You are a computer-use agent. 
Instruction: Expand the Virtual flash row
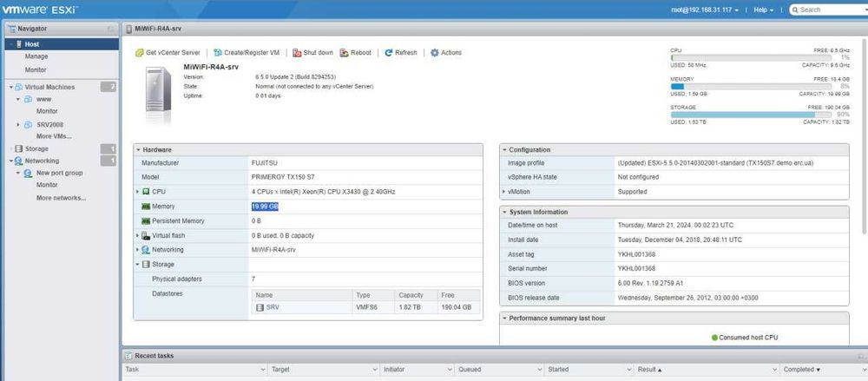pyautogui.click(x=138, y=235)
